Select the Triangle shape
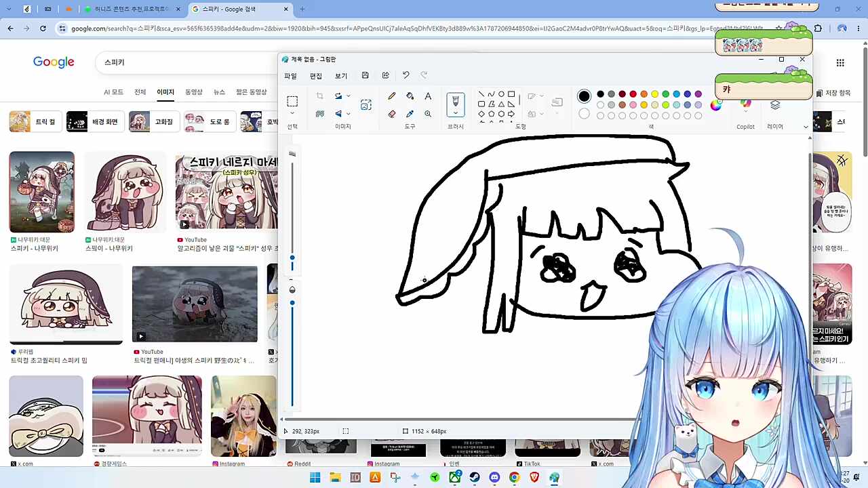The width and height of the screenshot is (868, 488). click(x=501, y=104)
